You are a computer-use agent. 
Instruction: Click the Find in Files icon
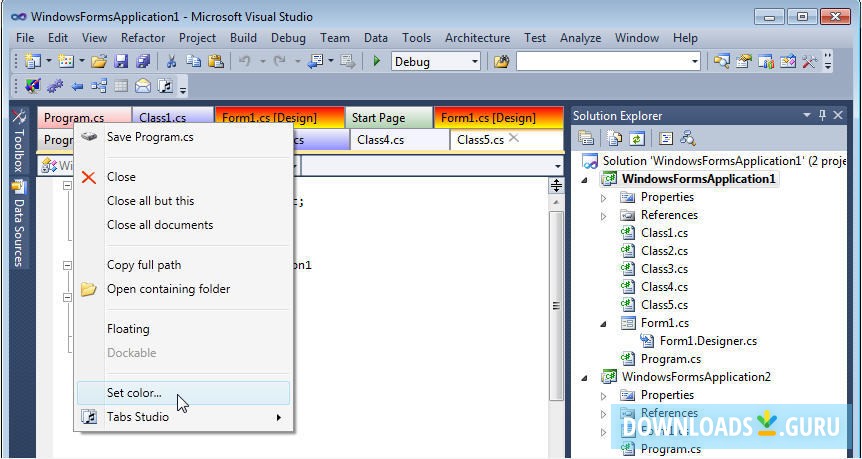point(501,61)
